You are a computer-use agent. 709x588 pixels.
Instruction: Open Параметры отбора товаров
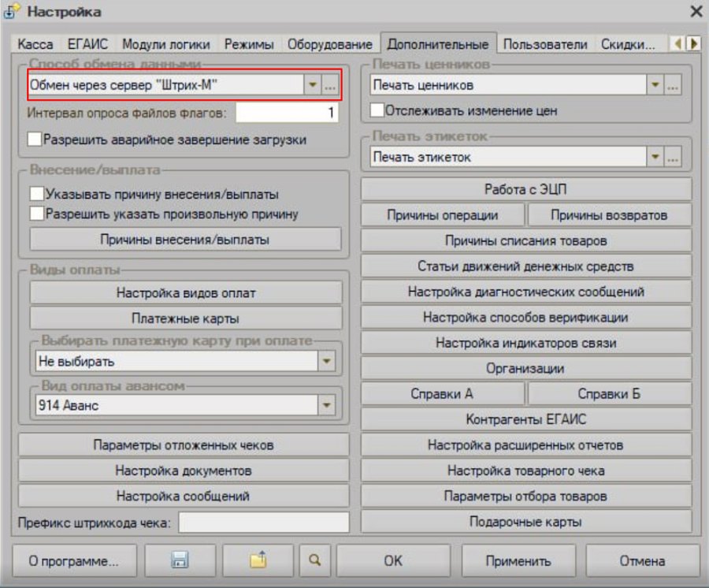click(526, 497)
